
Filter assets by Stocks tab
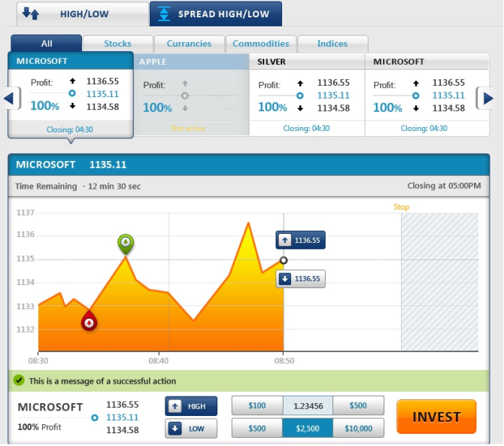117,44
